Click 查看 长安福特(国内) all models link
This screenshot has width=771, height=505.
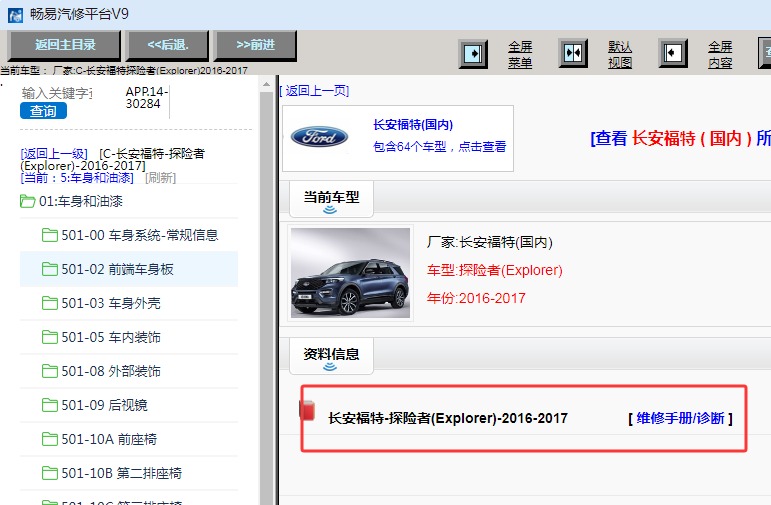(681, 138)
